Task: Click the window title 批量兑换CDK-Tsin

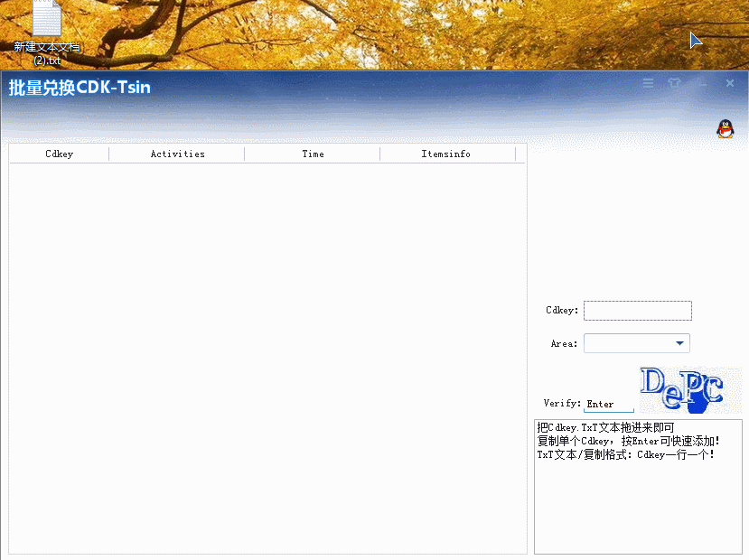Action: tap(80, 88)
